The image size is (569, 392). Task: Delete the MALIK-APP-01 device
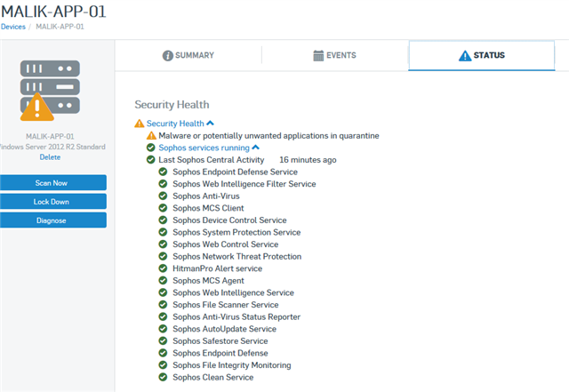click(x=50, y=157)
